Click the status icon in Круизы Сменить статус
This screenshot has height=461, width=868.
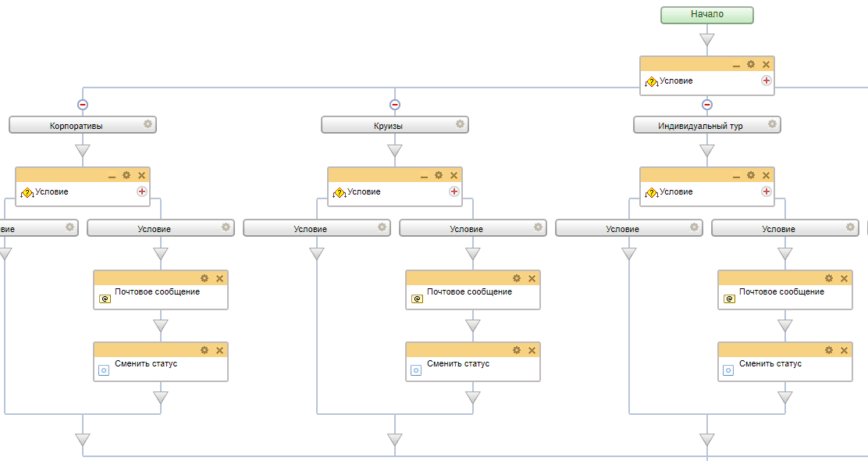point(416,370)
